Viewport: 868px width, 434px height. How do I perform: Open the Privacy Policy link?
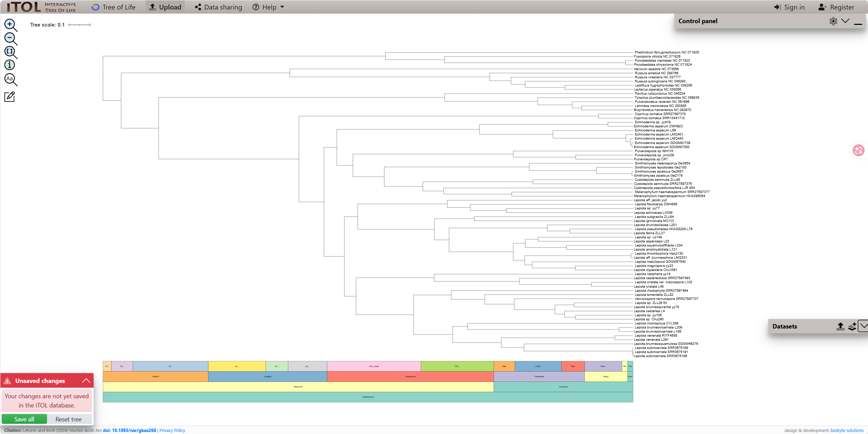tap(172, 430)
